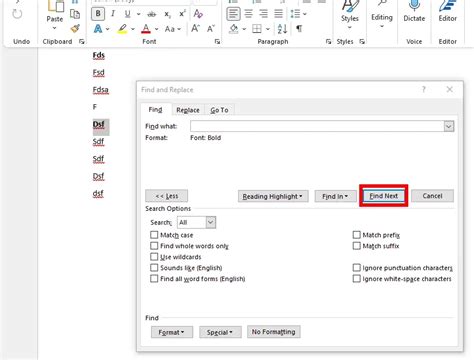This screenshot has width=474, height=360.
Task: Apply red font color
Action: click(x=146, y=29)
